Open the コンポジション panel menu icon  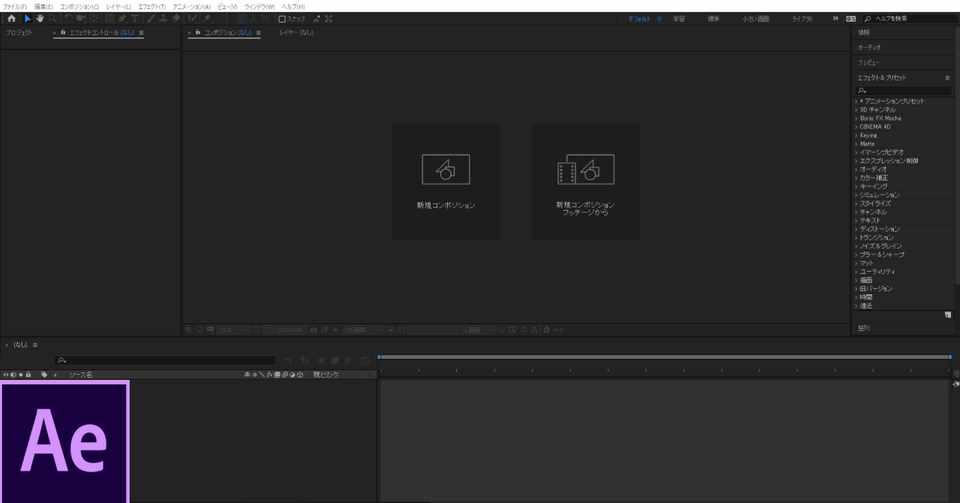[x=258, y=33]
